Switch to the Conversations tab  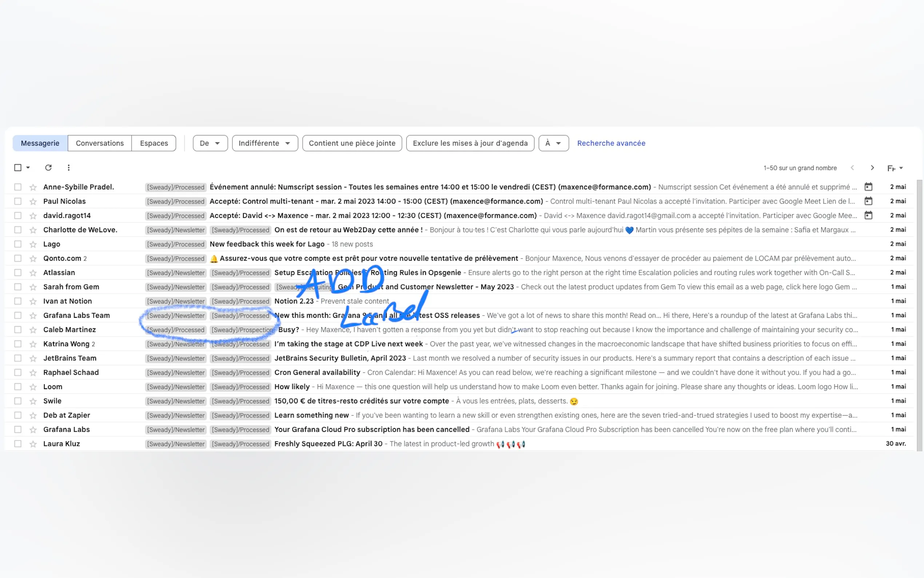pyautogui.click(x=100, y=143)
